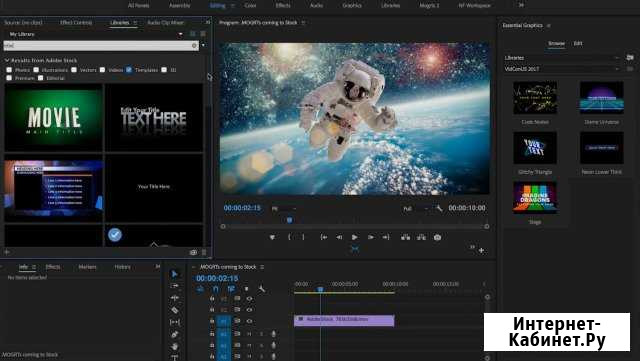Select the Razor tool
This screenshot has width=640, height=361.
(x=174, y=310)
